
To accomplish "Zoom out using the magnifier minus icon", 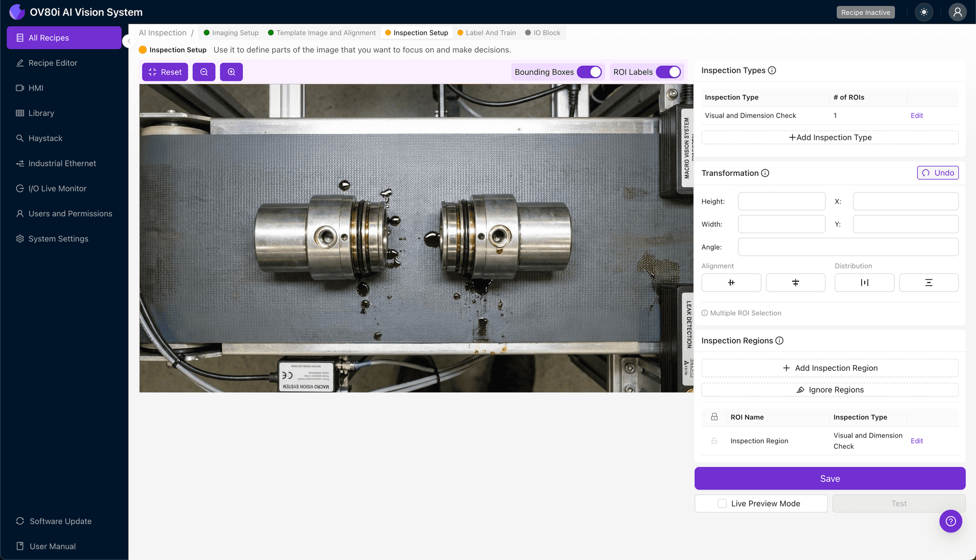I will (x=204, y=71).
